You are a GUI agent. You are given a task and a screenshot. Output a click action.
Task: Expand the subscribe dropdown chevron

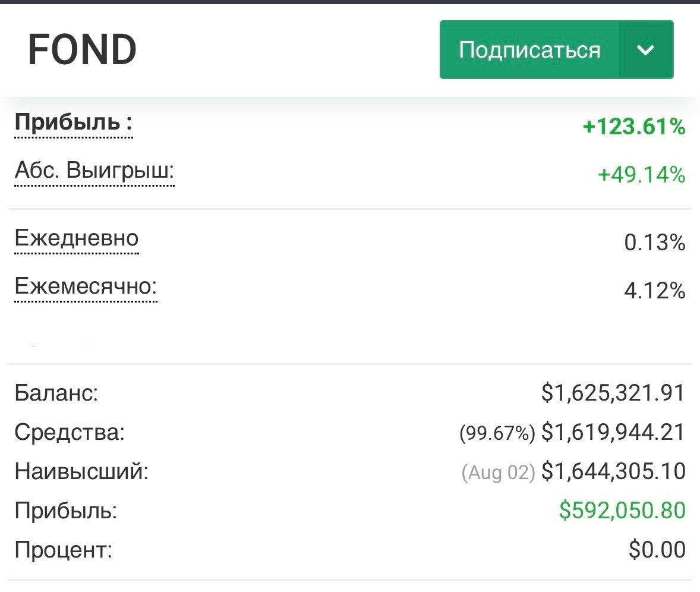pos(645,50)
